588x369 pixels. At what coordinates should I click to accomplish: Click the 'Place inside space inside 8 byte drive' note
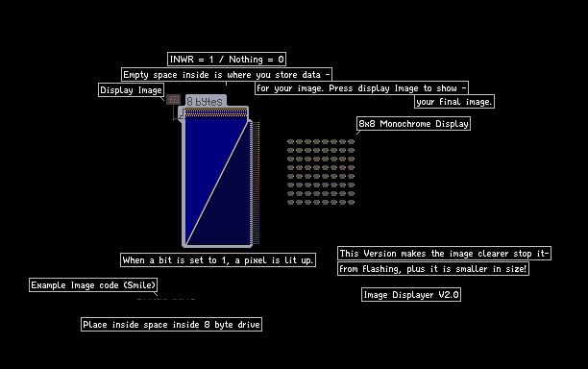[x=171, y=325]
